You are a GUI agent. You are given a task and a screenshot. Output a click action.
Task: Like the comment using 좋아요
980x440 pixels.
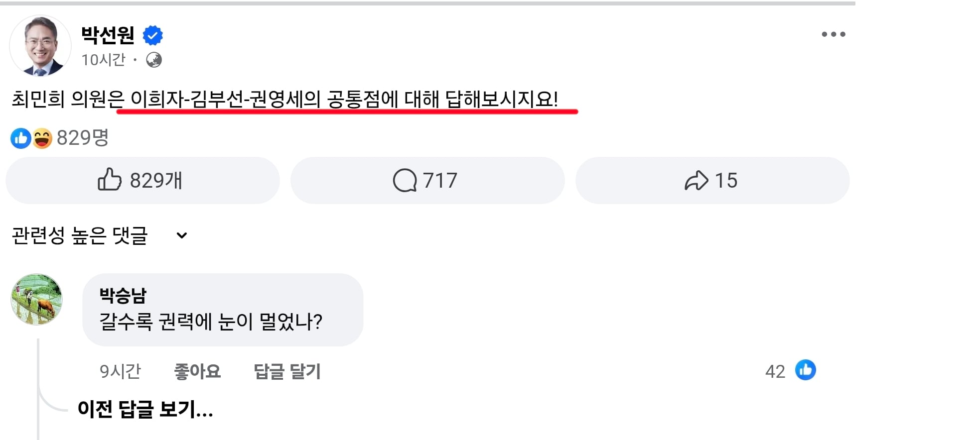[197, 371]
